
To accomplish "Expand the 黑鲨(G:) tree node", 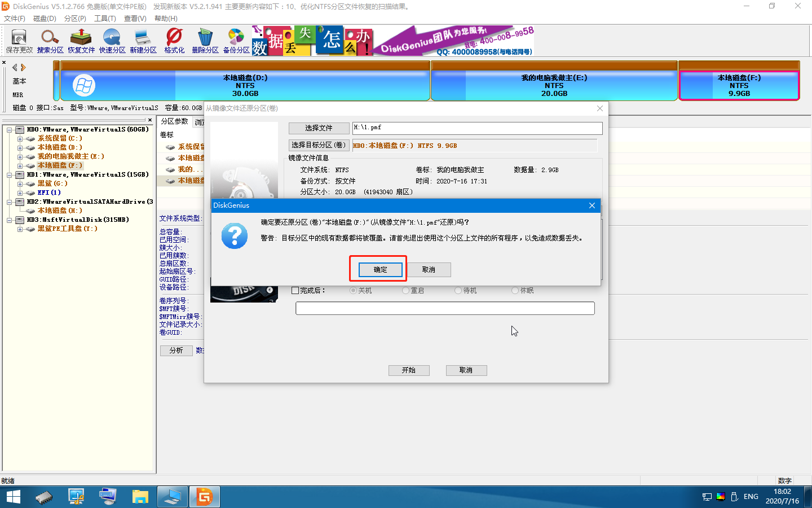I will [20, 184].
